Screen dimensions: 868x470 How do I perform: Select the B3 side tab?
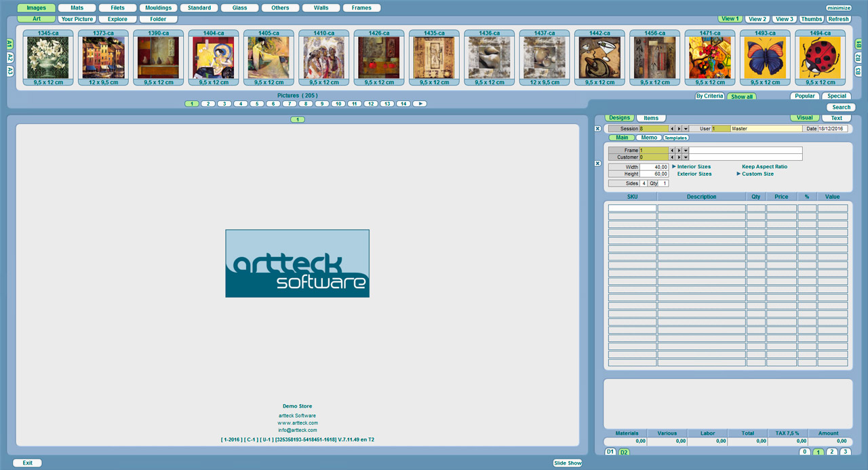click(x=858, y=71)
